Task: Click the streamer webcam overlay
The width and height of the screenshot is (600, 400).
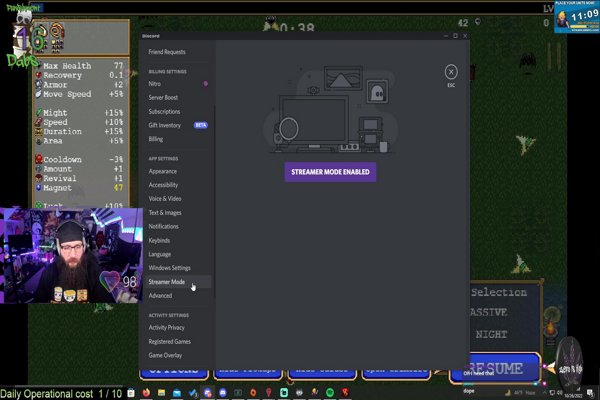Action: [71, 256]
